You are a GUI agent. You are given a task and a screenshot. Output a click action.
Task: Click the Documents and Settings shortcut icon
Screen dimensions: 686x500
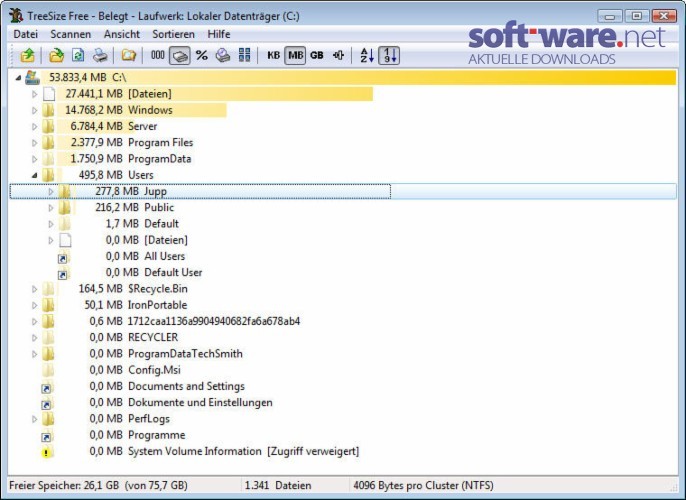tap(47, 387)
